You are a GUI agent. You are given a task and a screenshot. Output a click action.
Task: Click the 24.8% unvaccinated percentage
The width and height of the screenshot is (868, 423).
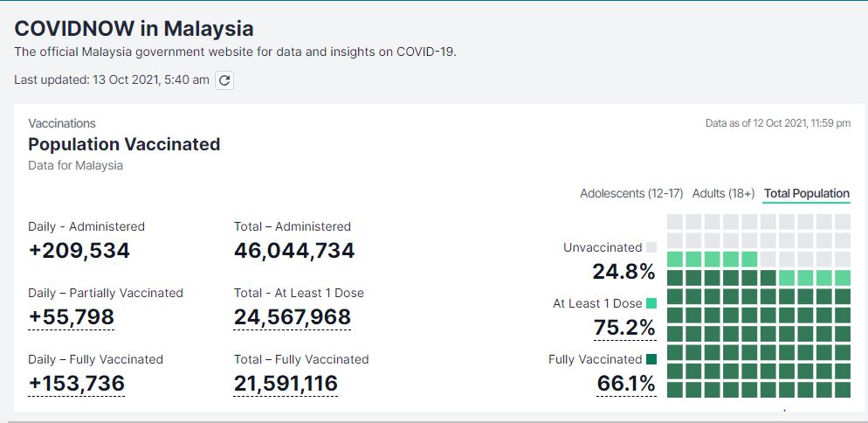tap(623, 272)
